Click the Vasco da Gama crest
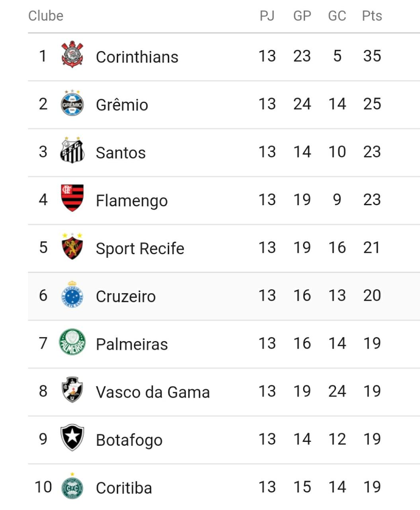The height and width of the screenshot is (510, 420). click(72, 390)
